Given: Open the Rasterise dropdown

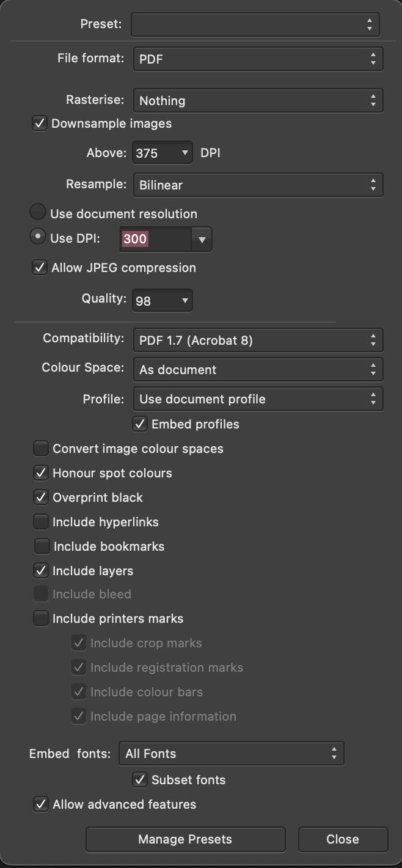Looking at the screenshot, I should (258, 100).
